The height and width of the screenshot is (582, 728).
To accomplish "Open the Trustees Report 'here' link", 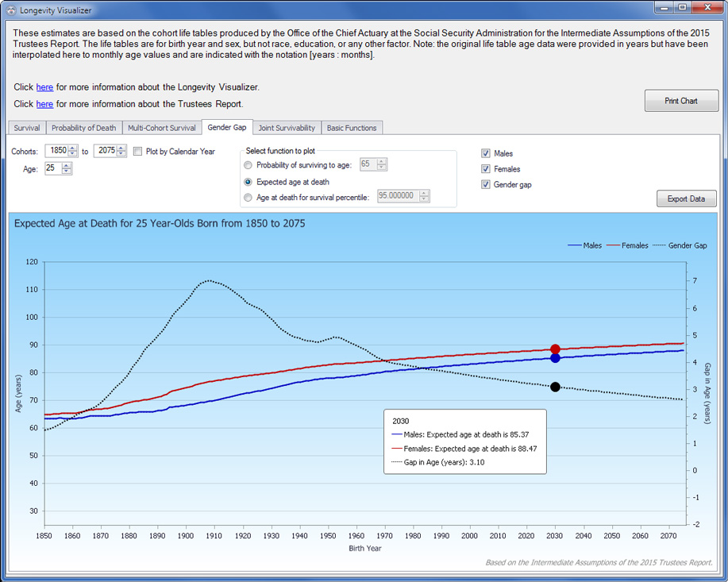I will pos(44,104).
